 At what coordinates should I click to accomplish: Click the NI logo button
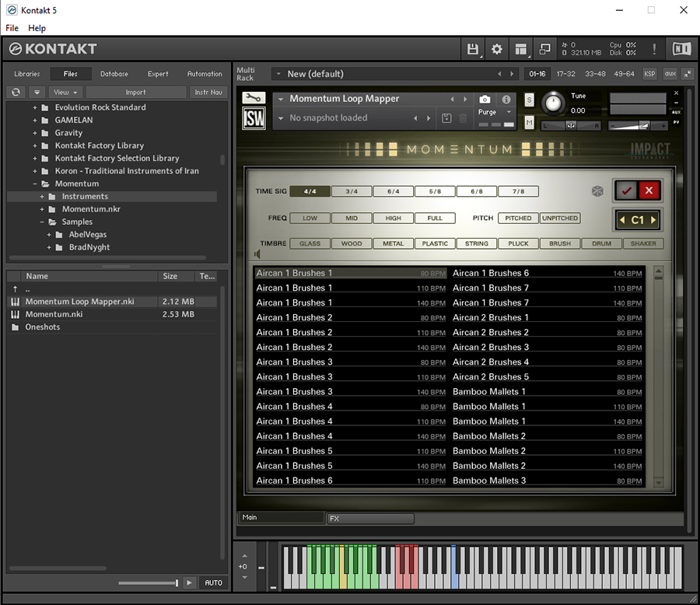click(681, 49)
